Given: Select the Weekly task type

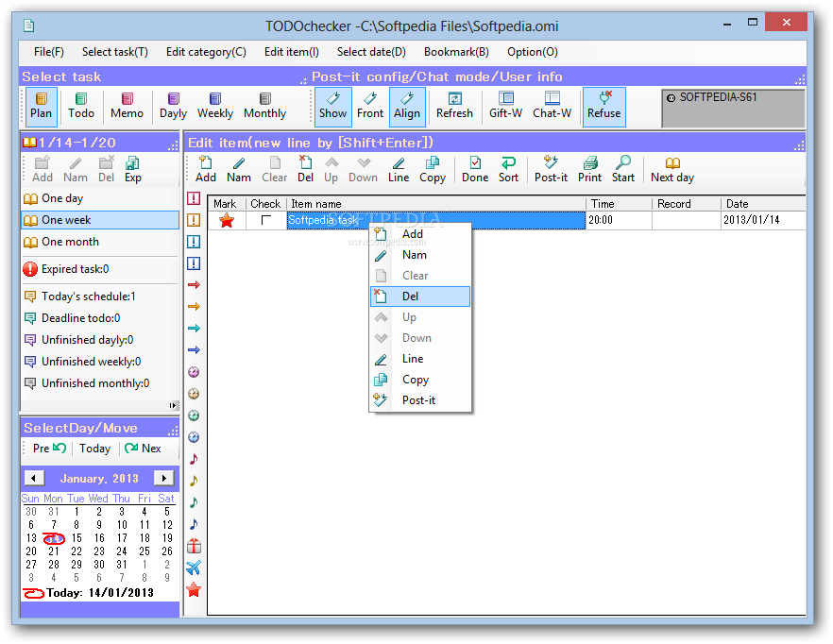Looking at the screenshot, I should point(215,107).
